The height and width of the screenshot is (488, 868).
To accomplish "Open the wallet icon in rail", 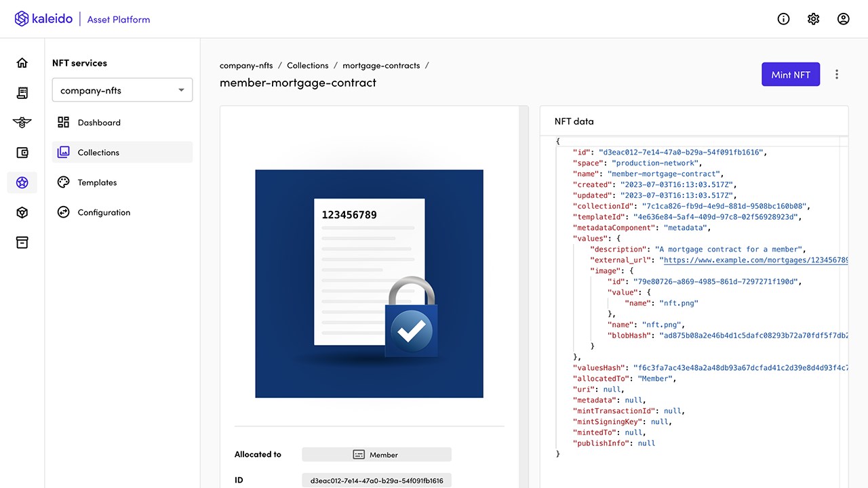I will [22, 152].
